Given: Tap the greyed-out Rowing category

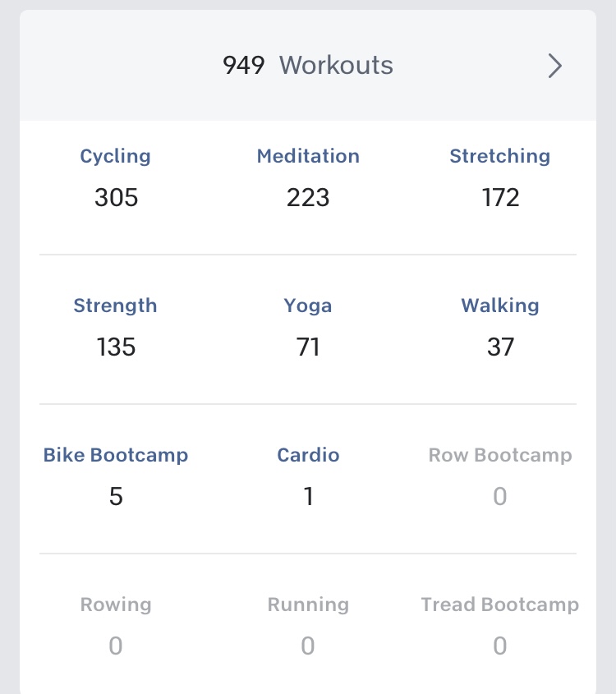Looking at the screenshot, I should point(116,604).
